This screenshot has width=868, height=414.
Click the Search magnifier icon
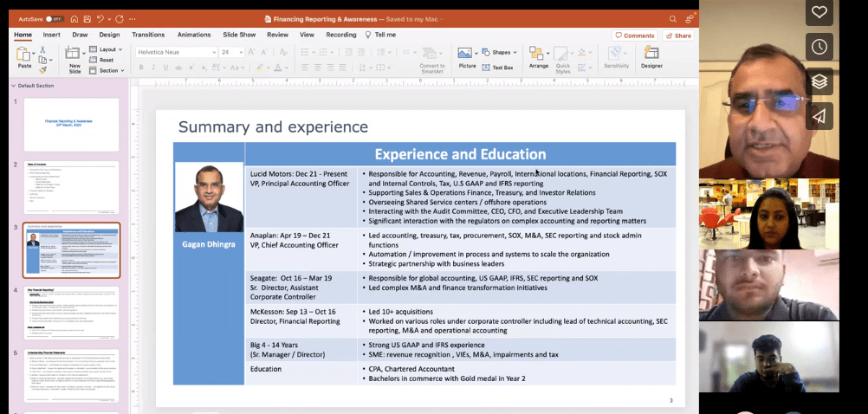pyautogui.click(x=672, y=19)
